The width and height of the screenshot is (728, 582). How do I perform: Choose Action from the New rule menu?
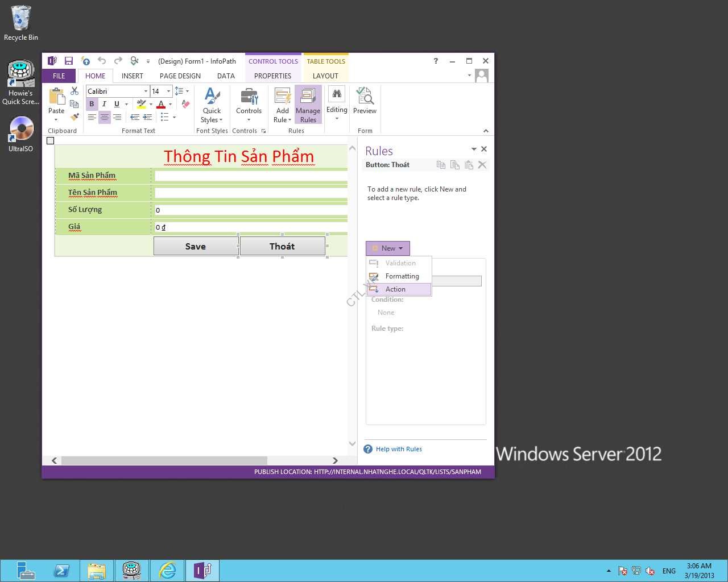395,289
